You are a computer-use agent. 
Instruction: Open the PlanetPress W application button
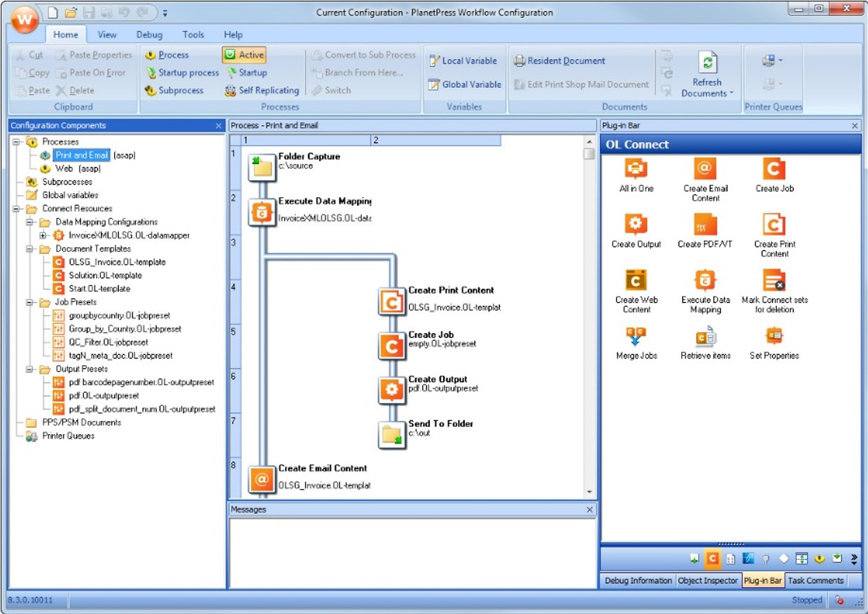(x=26, y=19)
